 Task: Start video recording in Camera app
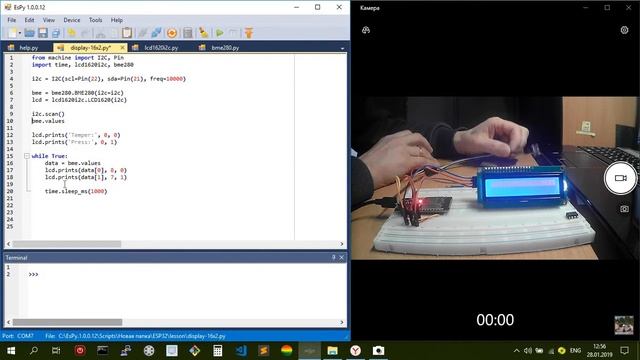click(620, 178)
